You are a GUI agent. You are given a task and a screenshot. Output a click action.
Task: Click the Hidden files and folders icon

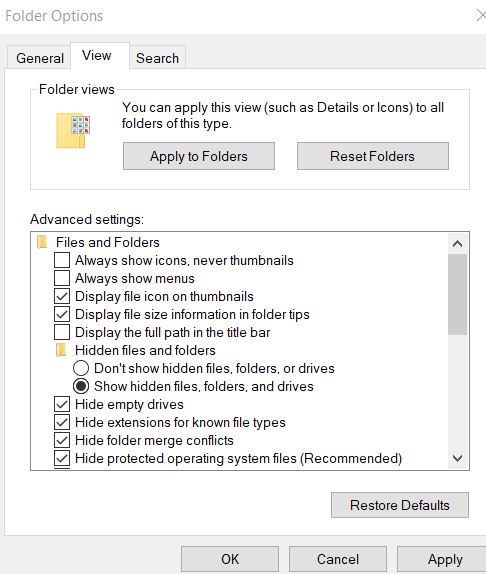pos(61,350)
